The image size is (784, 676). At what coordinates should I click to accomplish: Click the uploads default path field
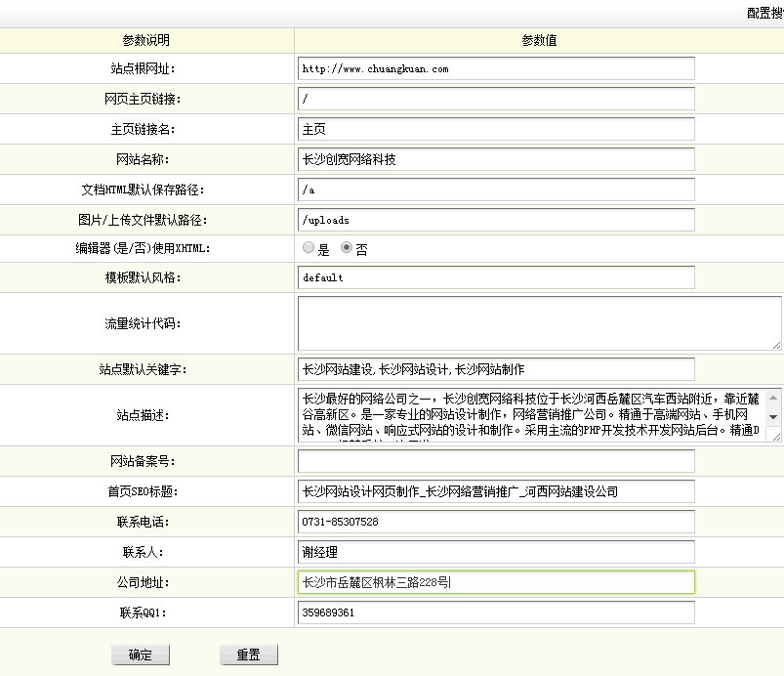click(x=496, y=218)
